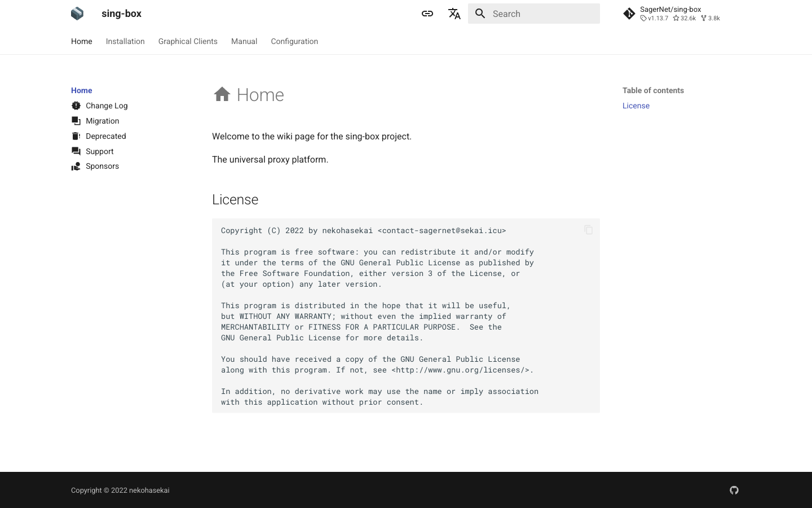
Task: Jump to License in table of contents
Action: point(636,106)
